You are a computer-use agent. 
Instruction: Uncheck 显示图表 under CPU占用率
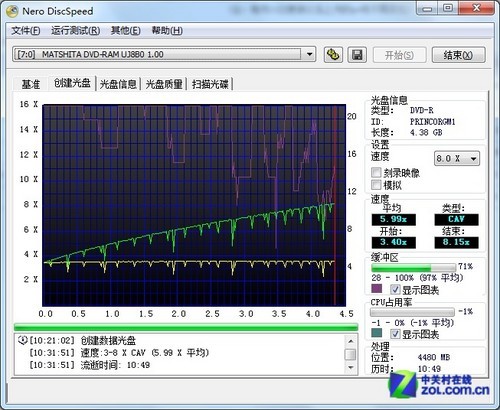click(395, 333)
